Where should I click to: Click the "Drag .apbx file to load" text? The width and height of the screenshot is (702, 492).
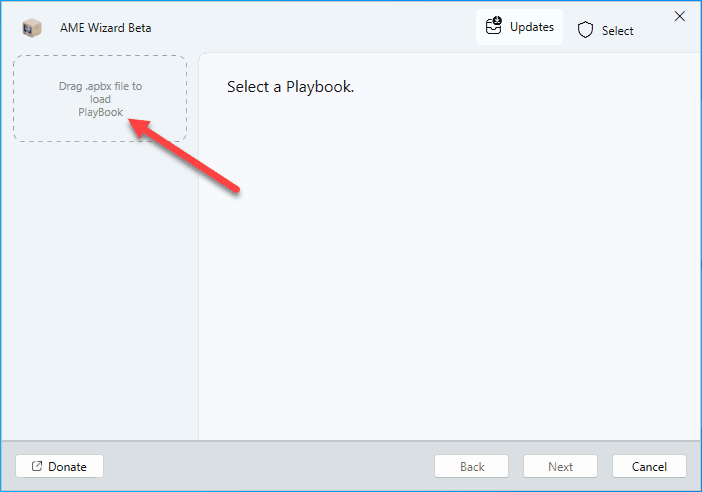click(x=100, y=92)
